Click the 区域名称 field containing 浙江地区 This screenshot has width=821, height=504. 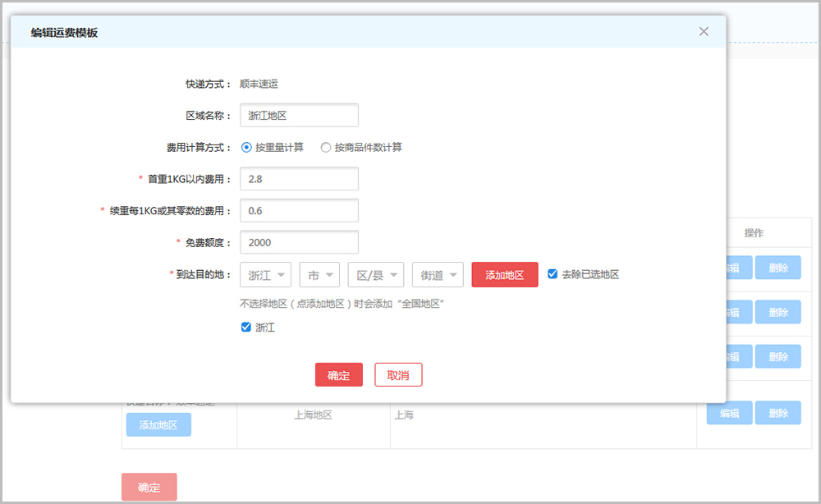click(x=299, y=116)
